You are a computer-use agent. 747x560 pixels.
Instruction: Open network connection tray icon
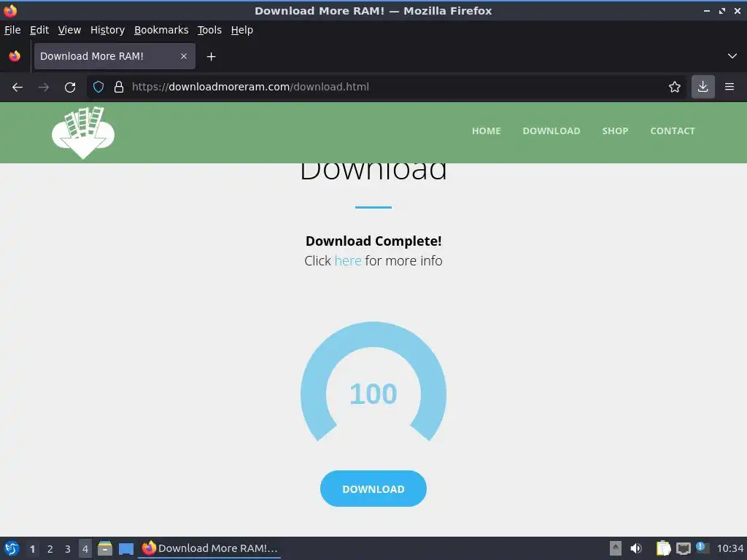point(683,548)
